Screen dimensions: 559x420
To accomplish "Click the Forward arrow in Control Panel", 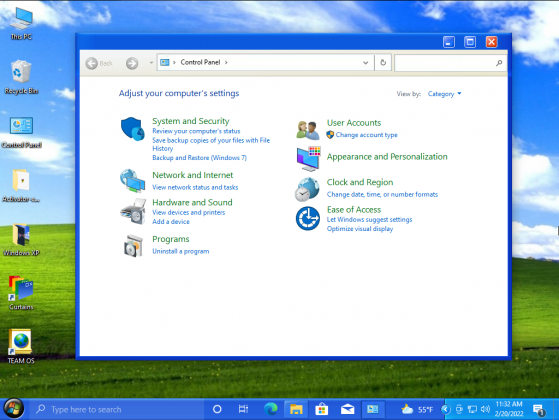I will click(132, 63).
